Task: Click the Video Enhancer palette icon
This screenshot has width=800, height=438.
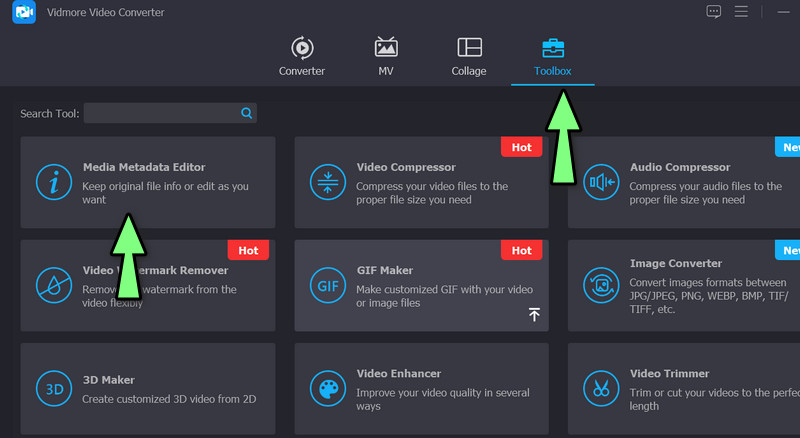Action: (326, 388)
